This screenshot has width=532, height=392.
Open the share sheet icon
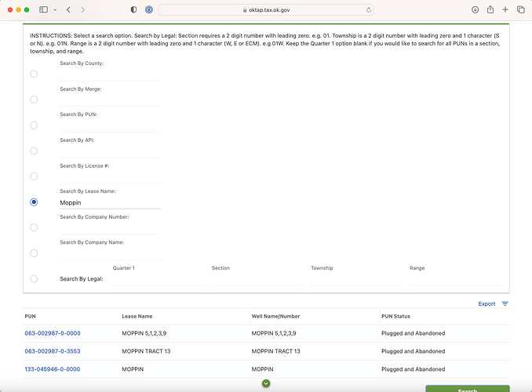pyautogui.click(x=490, y=9)
